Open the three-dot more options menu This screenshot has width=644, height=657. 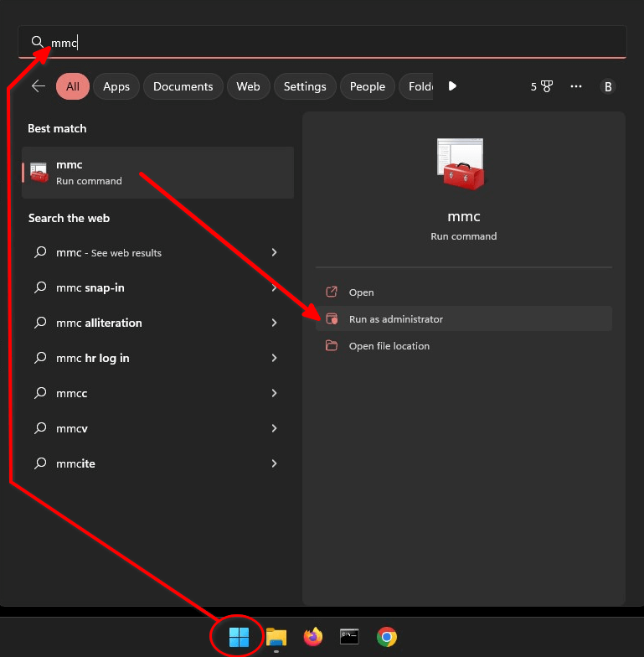point(575,86)
